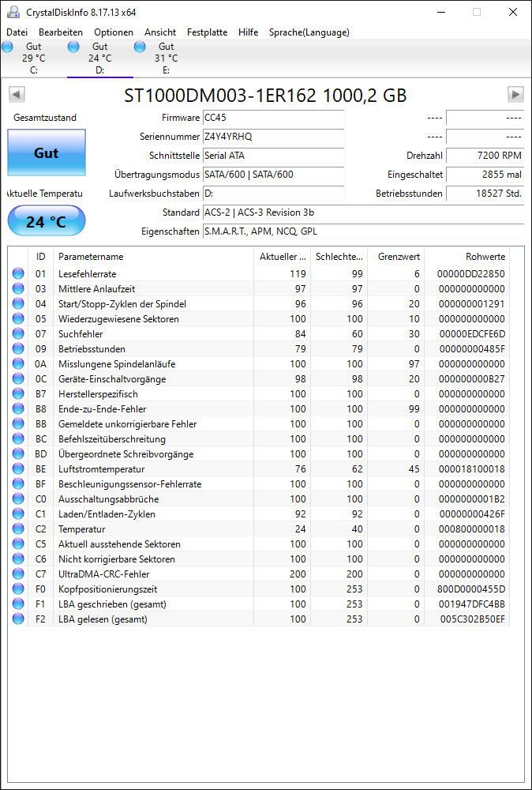This screenshot has height=790, width=532.
Task: Click status orb for Lesefehlerrate row
Action: pos(18,274)
